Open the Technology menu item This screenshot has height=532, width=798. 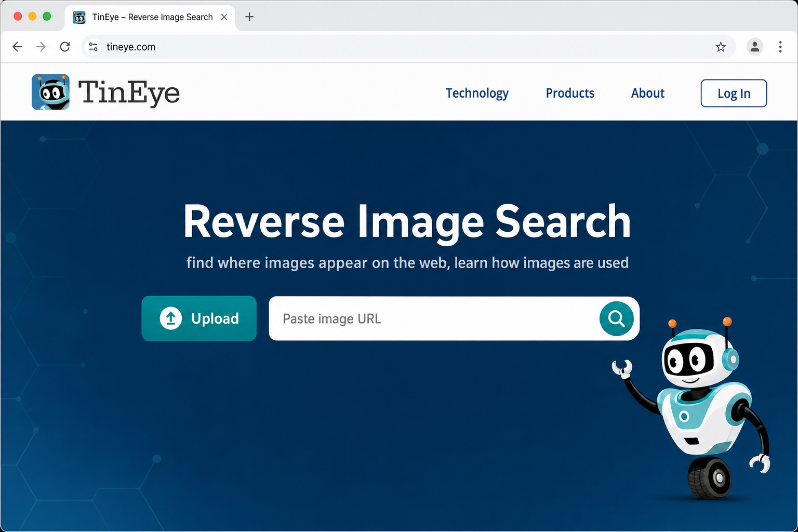[477, 93]
